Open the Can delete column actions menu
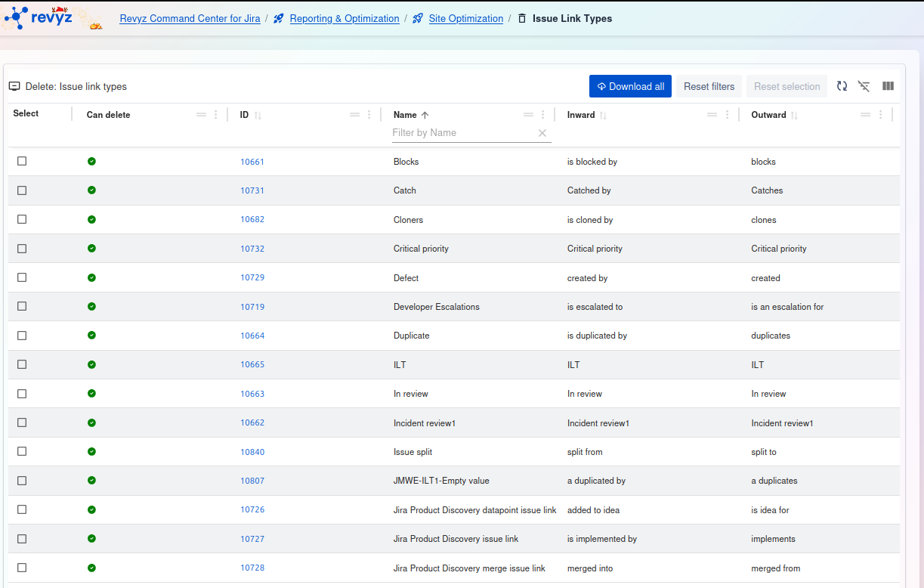The image size is (924, 588). [x=215, y=115]
